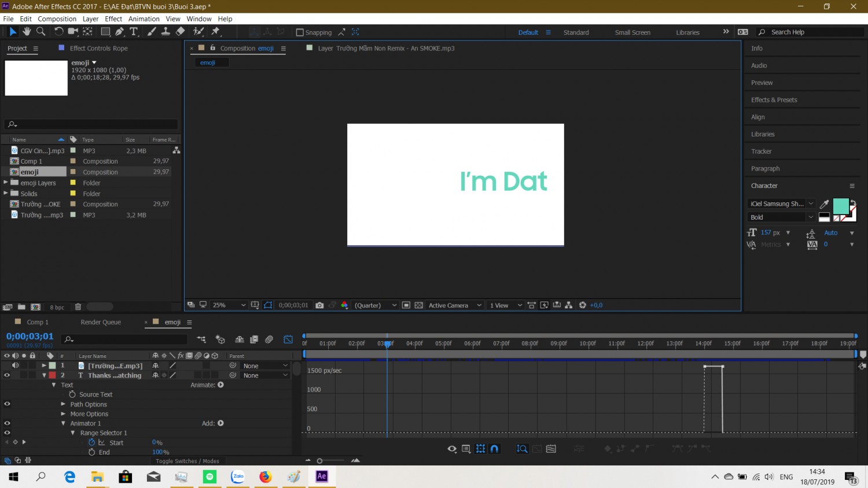Open the Composition menu

click(x=57, y=19)
